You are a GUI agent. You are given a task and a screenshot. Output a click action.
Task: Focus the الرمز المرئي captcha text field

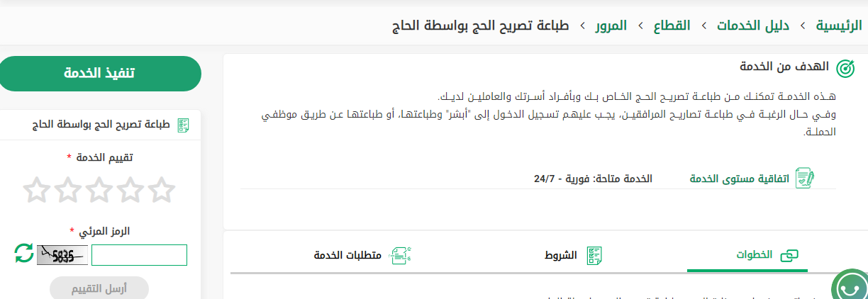click(x=139, y=255)
